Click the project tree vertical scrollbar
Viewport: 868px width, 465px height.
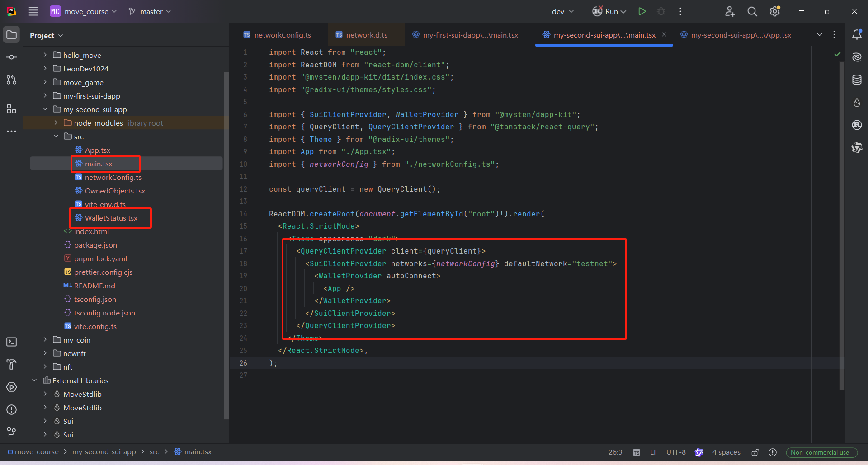226,245
